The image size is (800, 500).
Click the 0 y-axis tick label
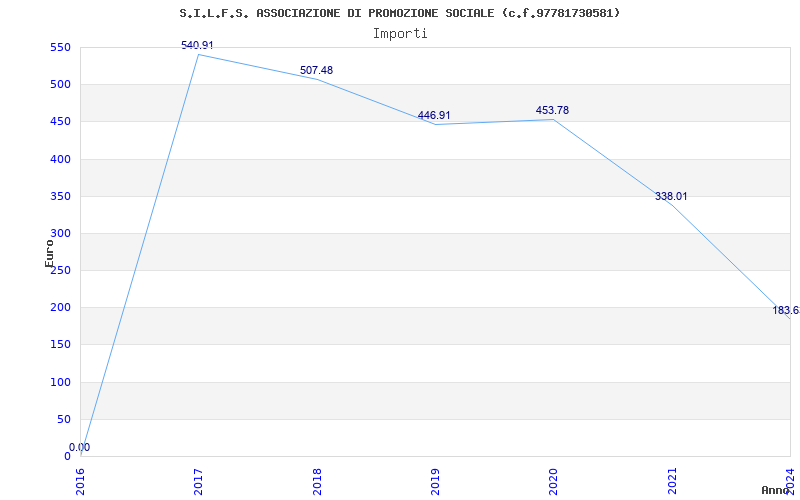click(67, 457)
